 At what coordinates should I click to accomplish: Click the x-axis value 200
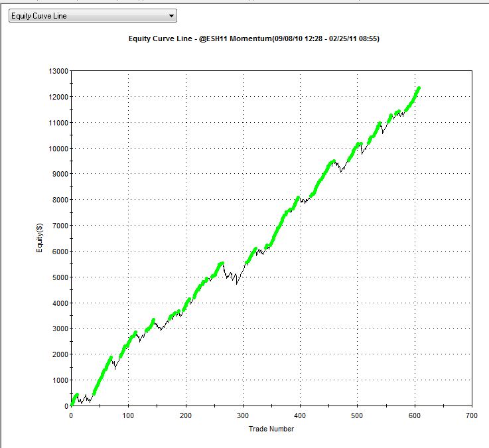coord(186,415)
